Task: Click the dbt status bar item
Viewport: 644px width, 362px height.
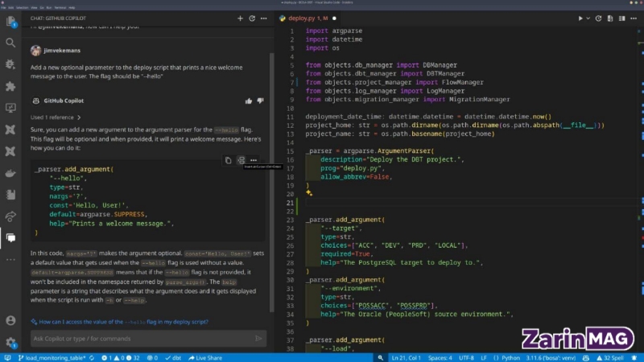Action: pos(173,358)
